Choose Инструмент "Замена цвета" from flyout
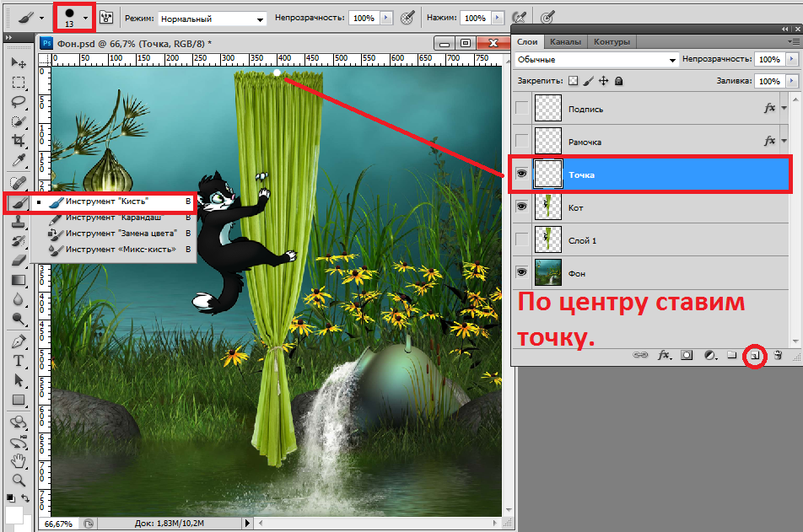803x532 pixels. 114,234
